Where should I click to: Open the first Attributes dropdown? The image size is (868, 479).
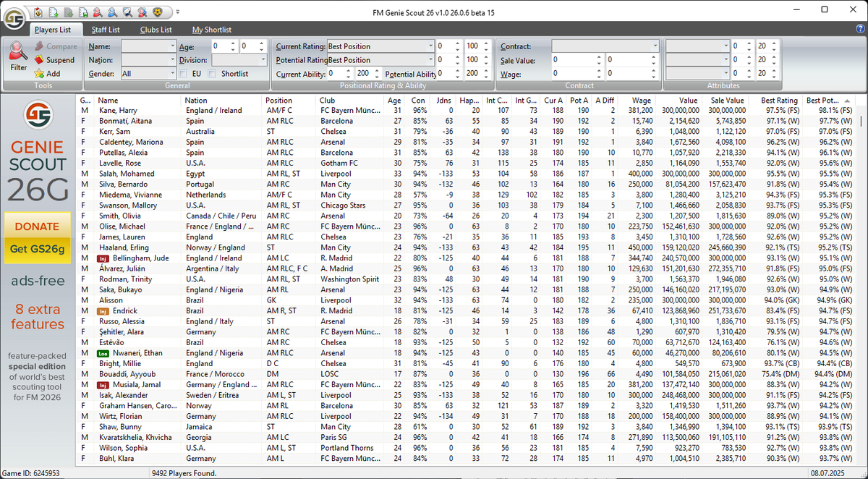[x=697, y=46]
